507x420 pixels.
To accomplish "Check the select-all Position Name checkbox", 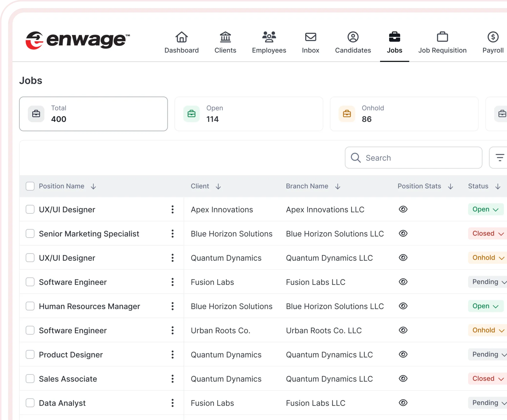I will (30, 186).
